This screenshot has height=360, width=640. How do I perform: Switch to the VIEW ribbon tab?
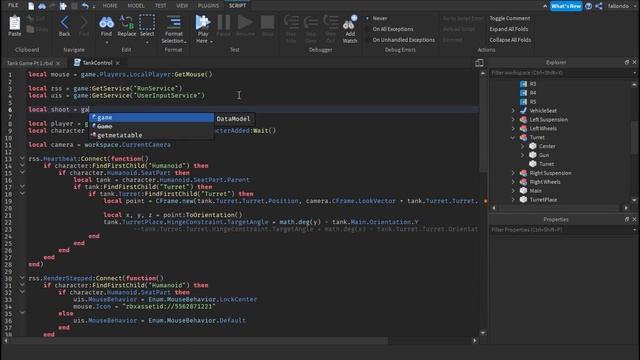click(182, 6)
